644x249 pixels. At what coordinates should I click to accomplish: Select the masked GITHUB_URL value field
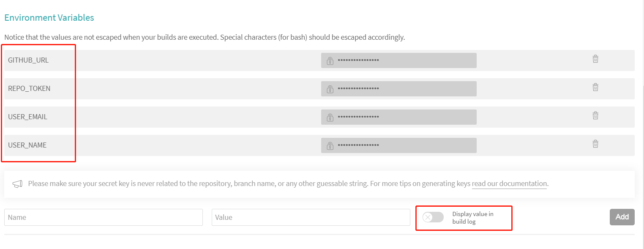(399, 60)
